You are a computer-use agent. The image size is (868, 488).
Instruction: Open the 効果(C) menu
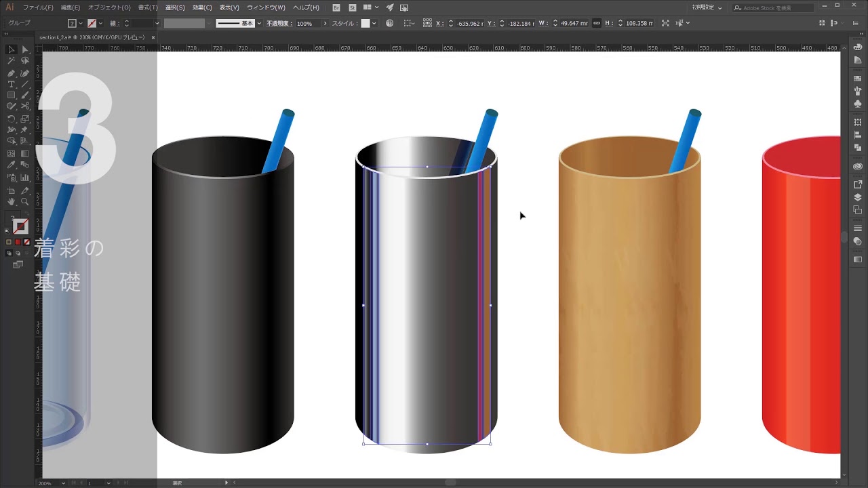201,7
